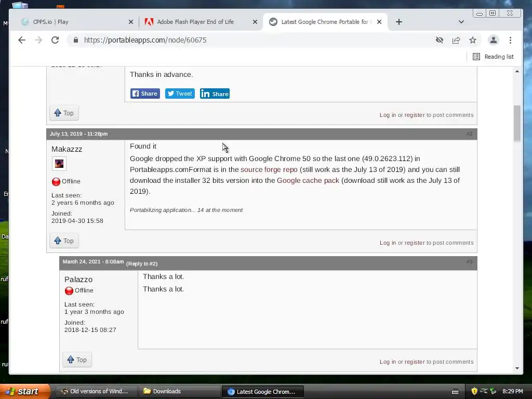
Task: Open the Google cache pack link
Action: point(308,180)
